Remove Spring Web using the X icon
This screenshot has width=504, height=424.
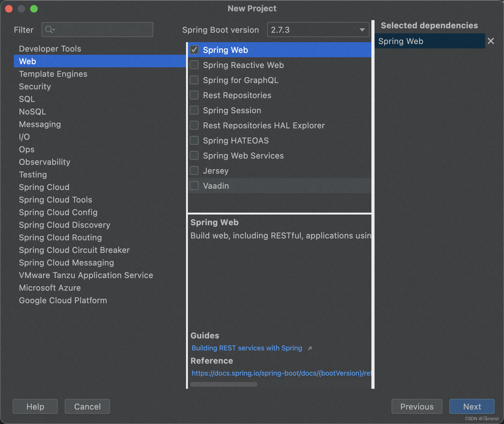click(x=491, y=41)
